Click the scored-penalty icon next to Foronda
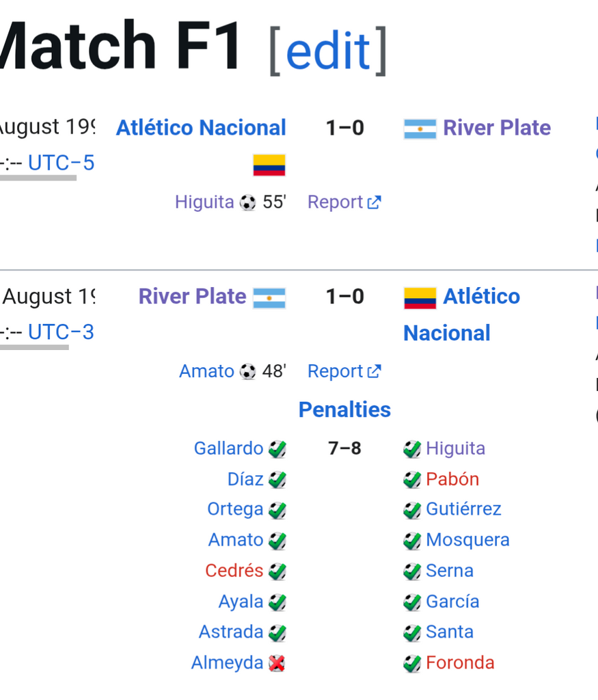 coord(412,663)
